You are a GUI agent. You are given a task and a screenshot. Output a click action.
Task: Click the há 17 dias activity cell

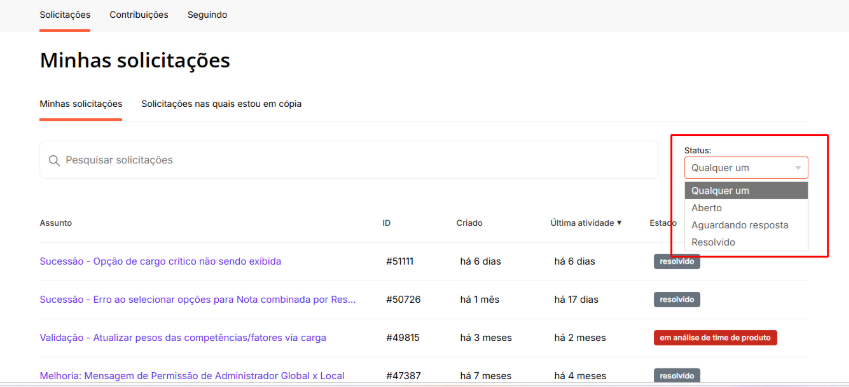[576, 299]
